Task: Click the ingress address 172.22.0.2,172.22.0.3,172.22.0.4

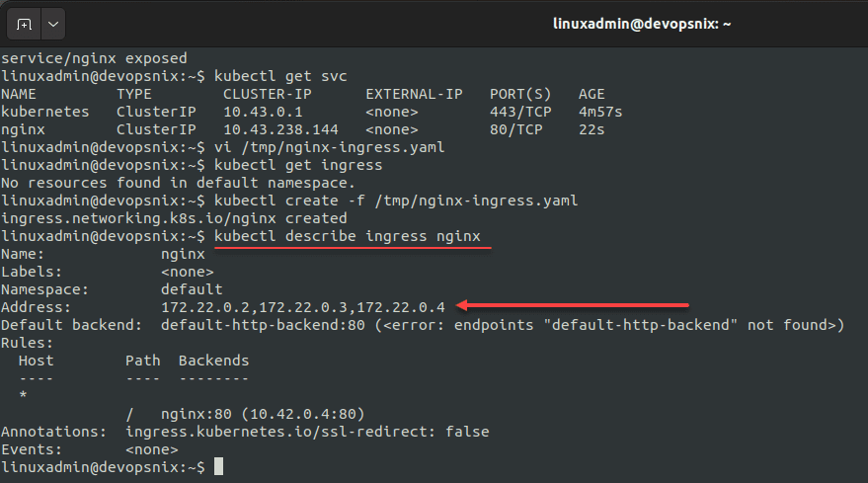Action: (x=302, y=307)
